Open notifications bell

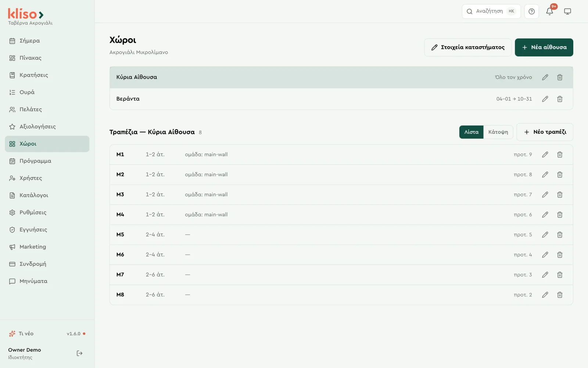pyautogui.click(x=549, y=11)
